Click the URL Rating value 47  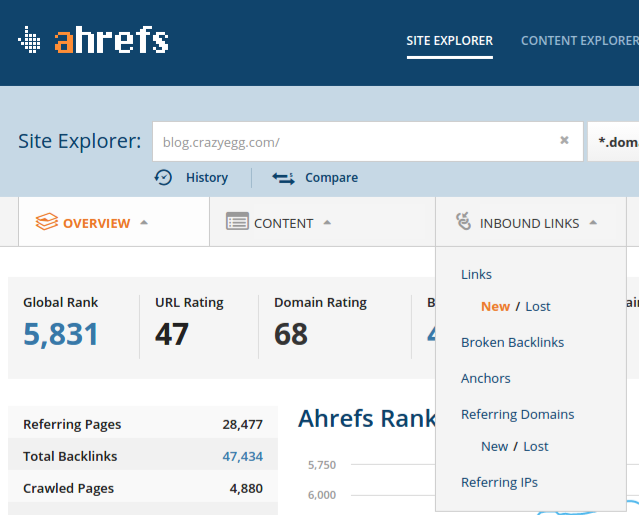(x=172, y=334)
